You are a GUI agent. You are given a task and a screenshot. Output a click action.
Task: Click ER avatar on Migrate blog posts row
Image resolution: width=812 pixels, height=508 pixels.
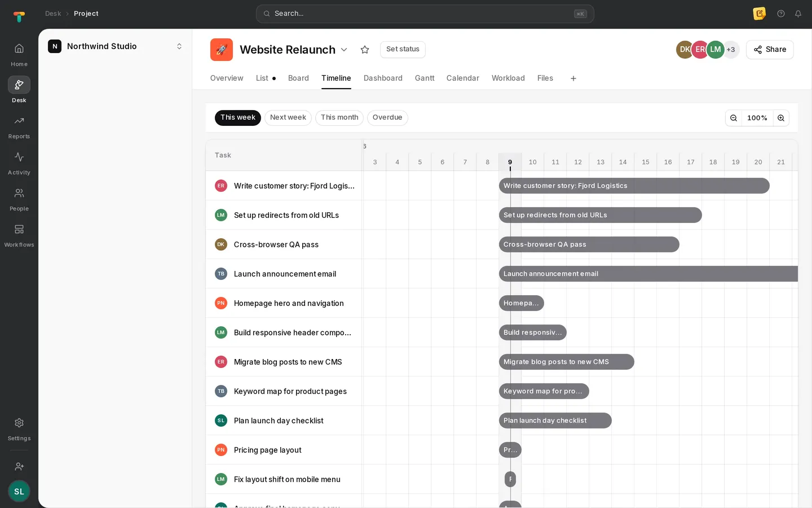coord(221,362)
